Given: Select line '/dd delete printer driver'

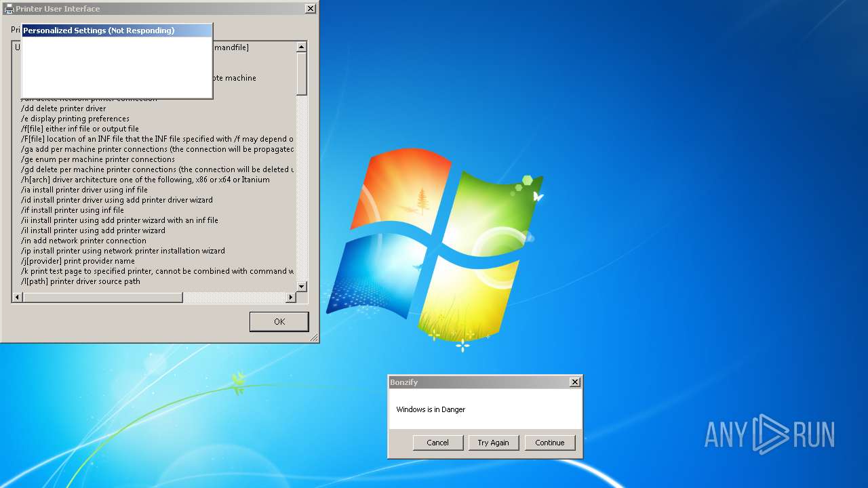Looking at the screenshot, I should [x=64, y=108].
